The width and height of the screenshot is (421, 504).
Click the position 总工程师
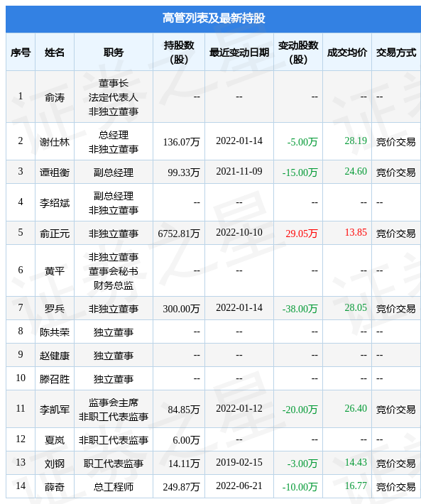click(x=114, y=487)
